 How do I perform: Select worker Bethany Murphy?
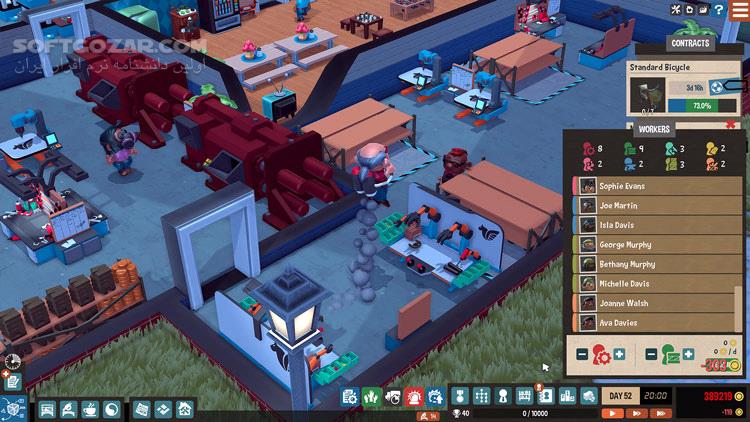pos(657,264)
